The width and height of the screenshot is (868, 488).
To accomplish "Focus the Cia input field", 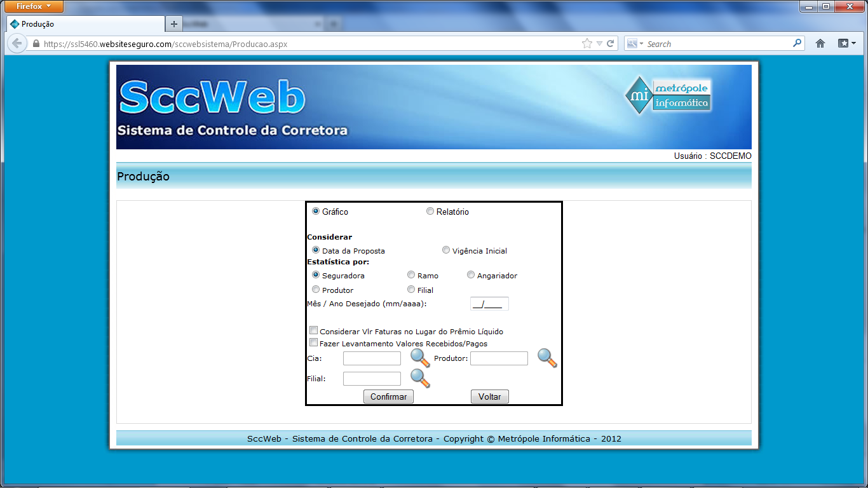I will point(372,358).
